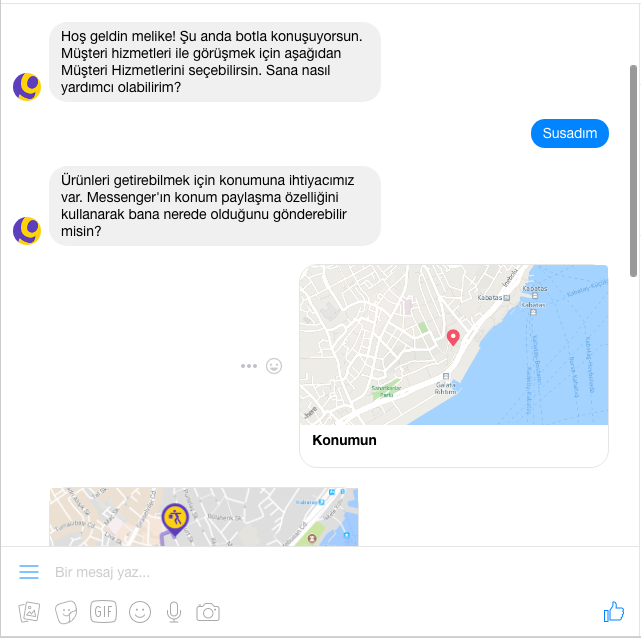Start a voice recording with microphone icon
The height and width of the screenshot is (638, 641).
174,612
